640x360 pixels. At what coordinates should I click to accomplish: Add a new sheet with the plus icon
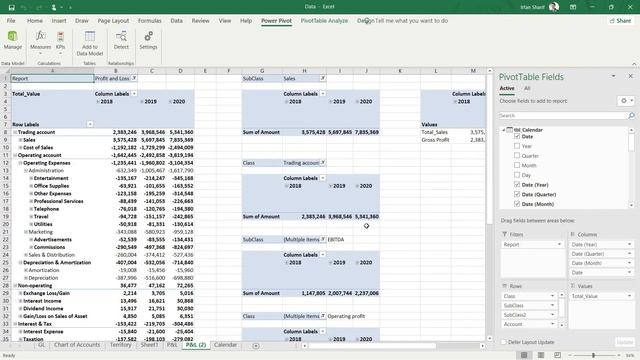[x=256, y=346]
